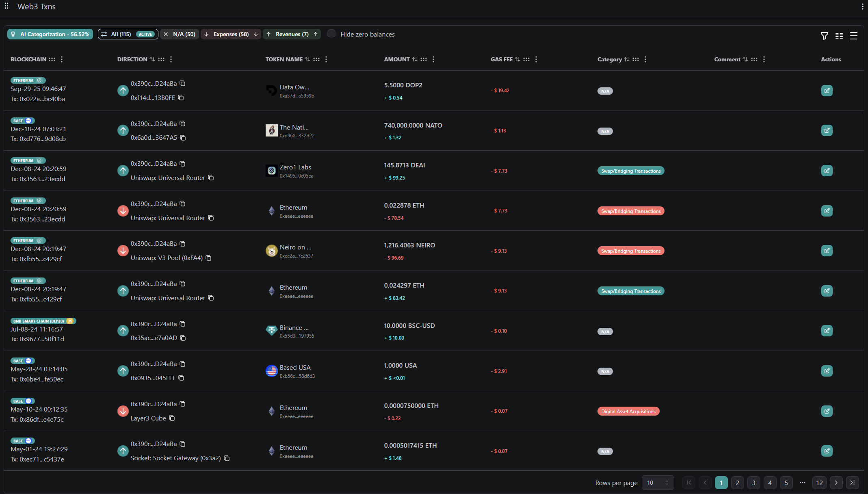
Task: Open the Category column options menu
Action: (x=645, y=59)
